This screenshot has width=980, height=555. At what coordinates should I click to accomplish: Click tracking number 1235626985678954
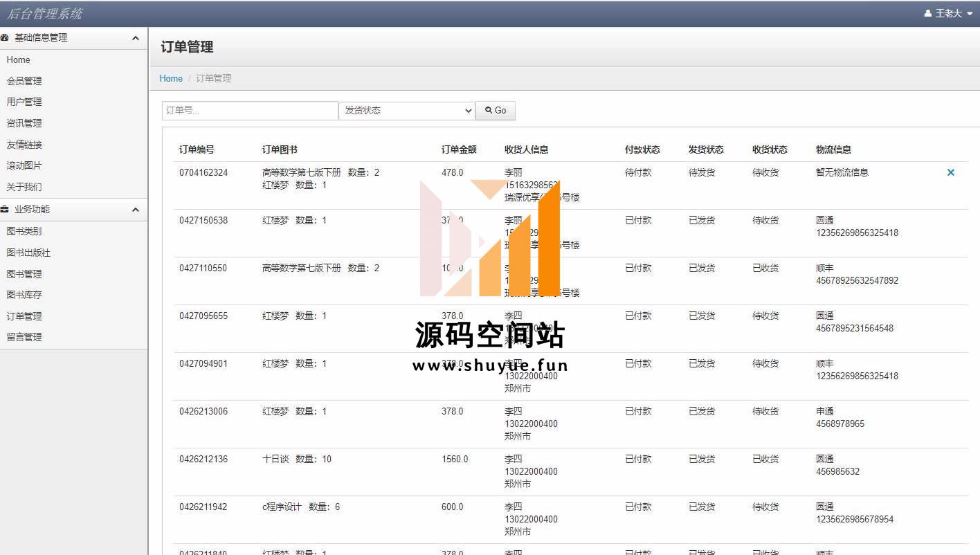(855, 519)
